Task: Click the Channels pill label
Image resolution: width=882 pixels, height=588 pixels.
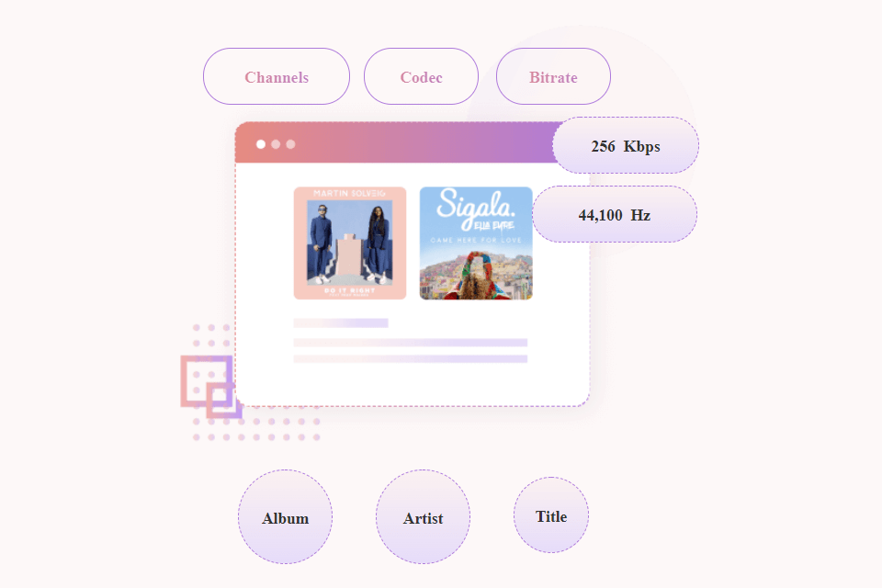Action: pos(277,76)
